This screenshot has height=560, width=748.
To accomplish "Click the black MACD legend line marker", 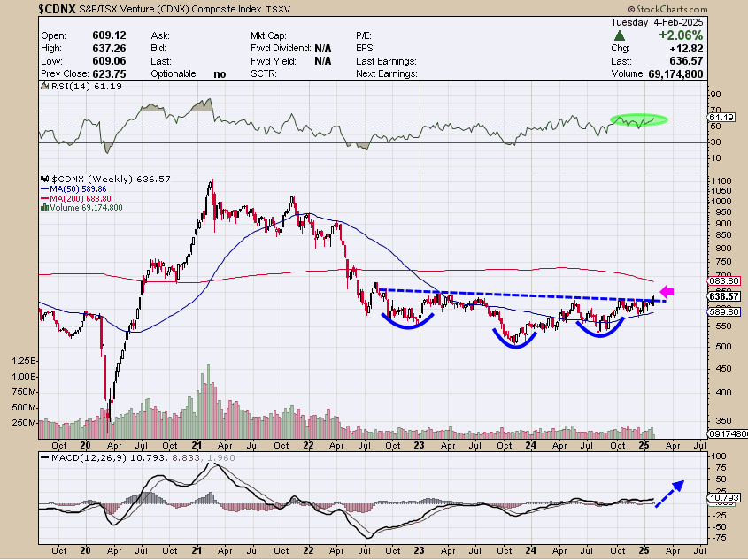I will 45,458.
